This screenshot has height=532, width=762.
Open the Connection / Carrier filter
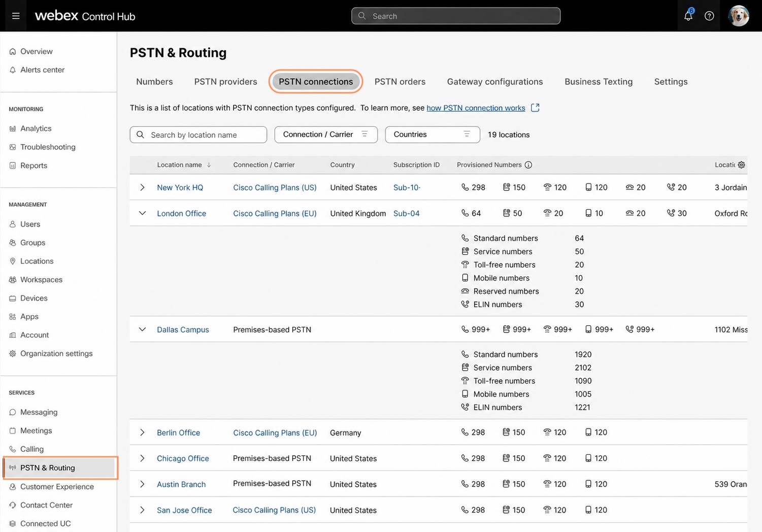[x=326, y=135]
